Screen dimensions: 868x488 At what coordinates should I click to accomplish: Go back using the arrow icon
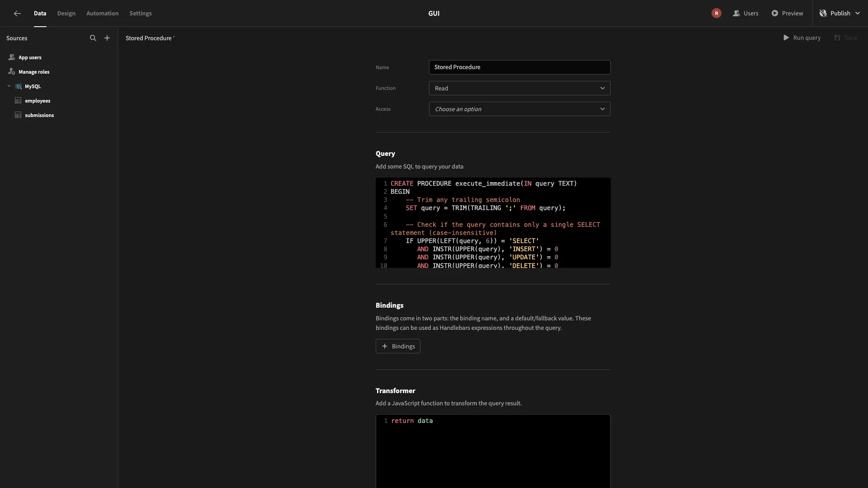[x=17, y=14]
